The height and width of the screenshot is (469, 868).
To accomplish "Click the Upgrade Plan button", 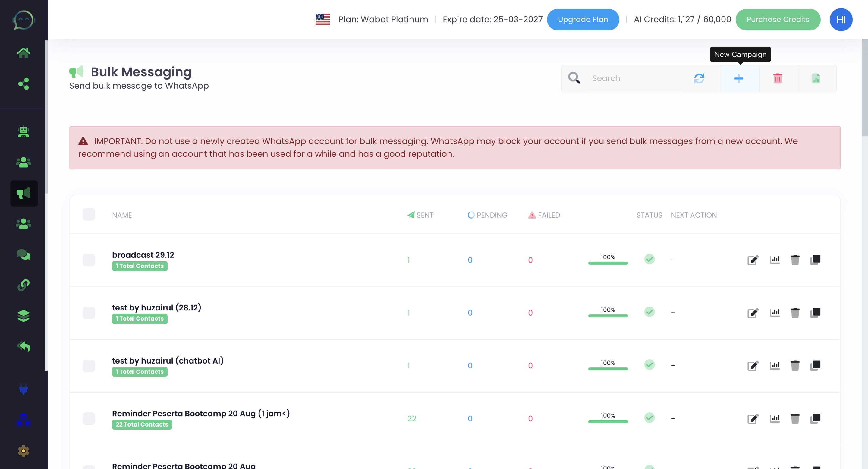I will 583,20.
